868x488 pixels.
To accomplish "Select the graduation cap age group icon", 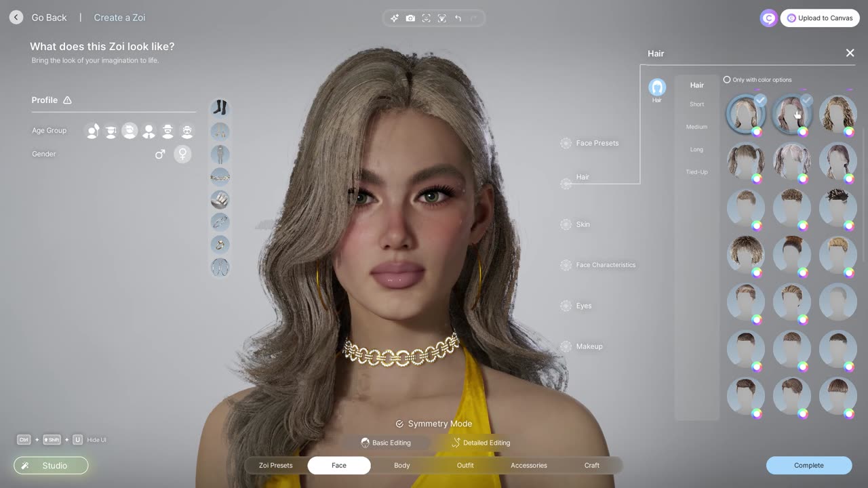I will pyautogui.click(x=111, y=131).
